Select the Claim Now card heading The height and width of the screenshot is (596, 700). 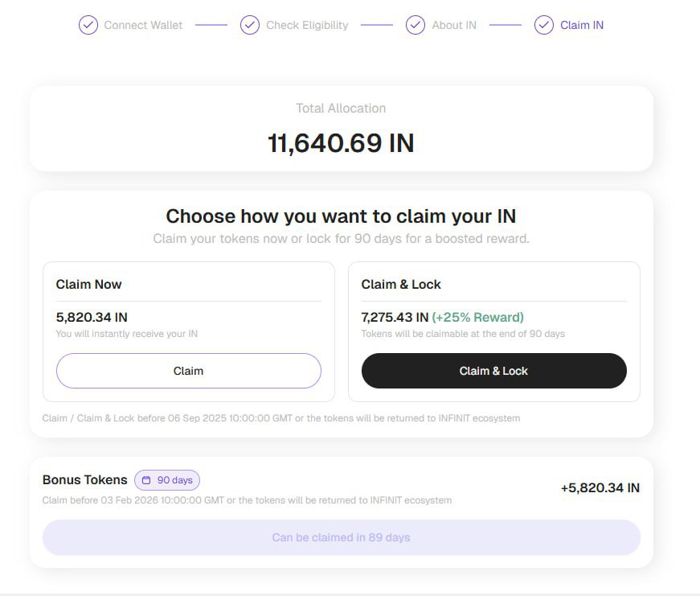coord(89,284)
